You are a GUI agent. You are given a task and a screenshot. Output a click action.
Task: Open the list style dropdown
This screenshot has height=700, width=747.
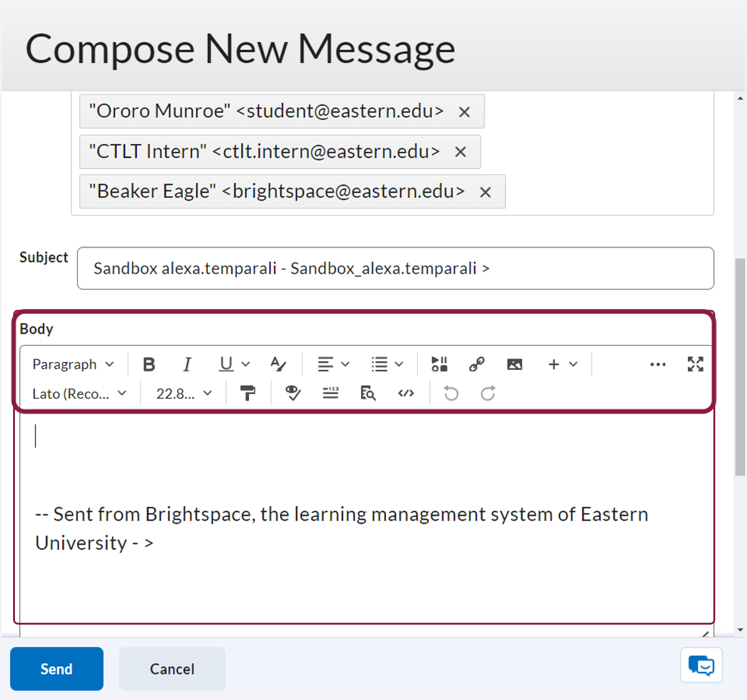coord(387,364)
